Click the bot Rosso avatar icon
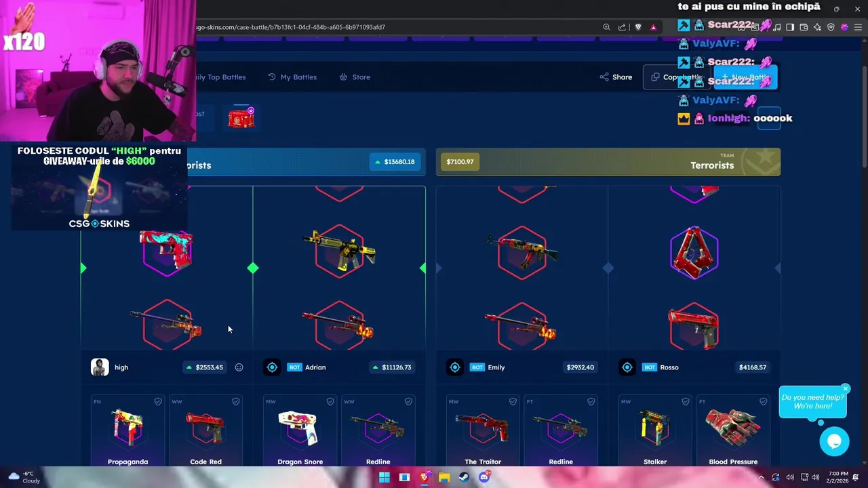This screenshot has height=488, width=868. [x=627, y=367]
